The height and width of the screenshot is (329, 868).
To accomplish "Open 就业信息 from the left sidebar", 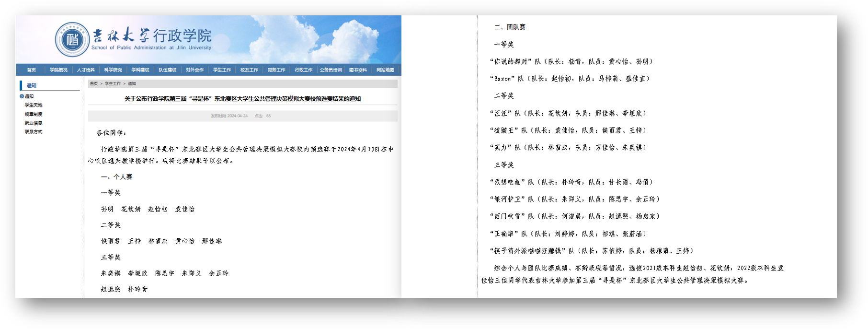I will tap(34, 123).
